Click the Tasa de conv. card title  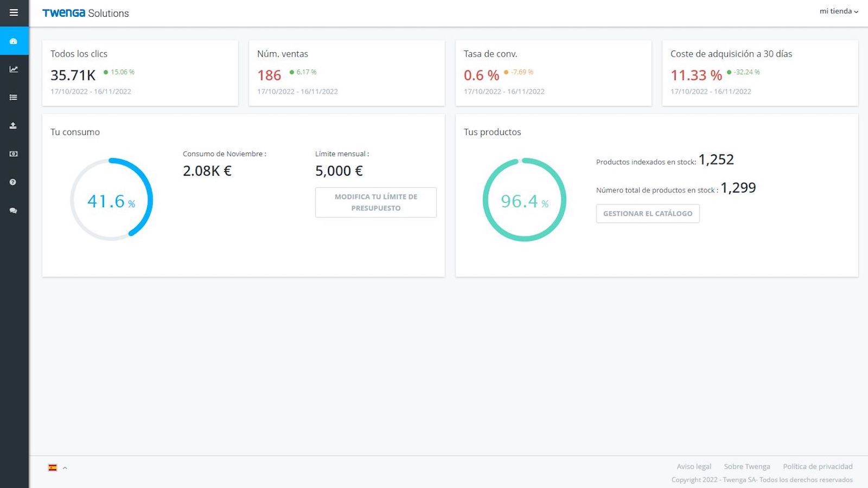(490, 54)
